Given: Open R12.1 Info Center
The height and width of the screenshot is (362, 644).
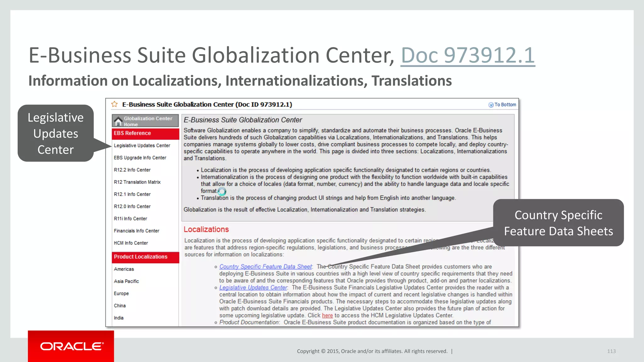Looking at the screenshot, I should (x=132, y=194).
